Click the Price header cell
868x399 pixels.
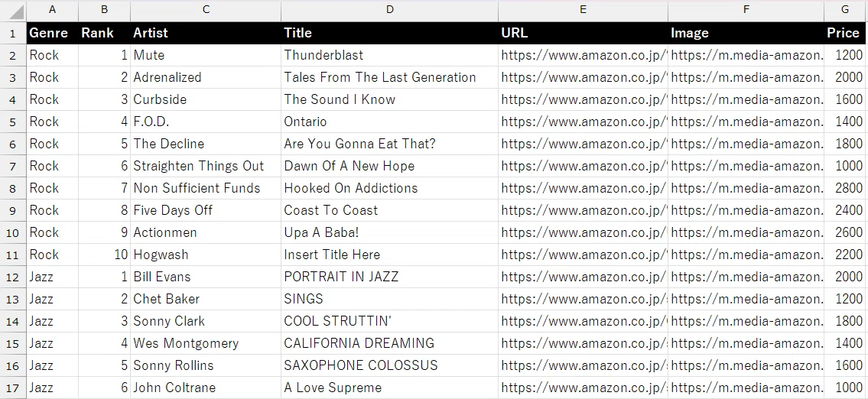(x=845, y=33)
